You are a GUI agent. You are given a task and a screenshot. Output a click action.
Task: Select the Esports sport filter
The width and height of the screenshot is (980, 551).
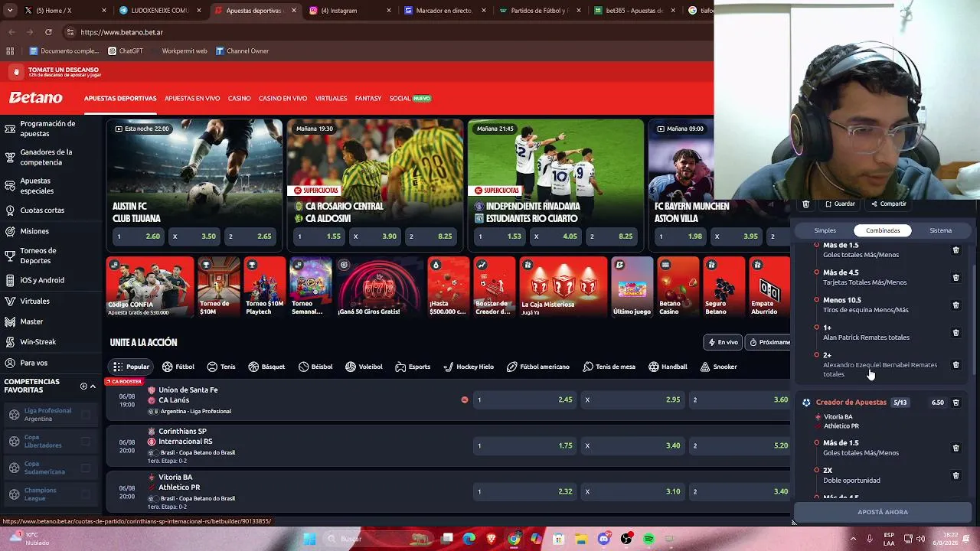pyautogui.click(x=413, y=367)
